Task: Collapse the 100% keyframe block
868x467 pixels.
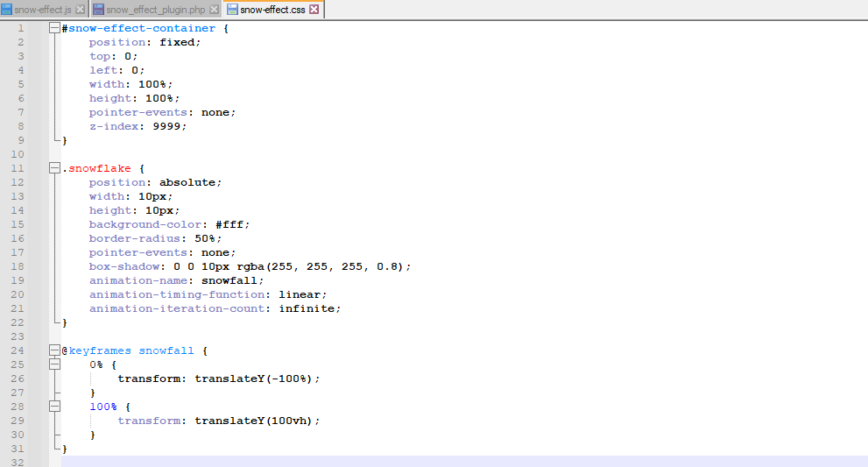Action: coord(55,407)
